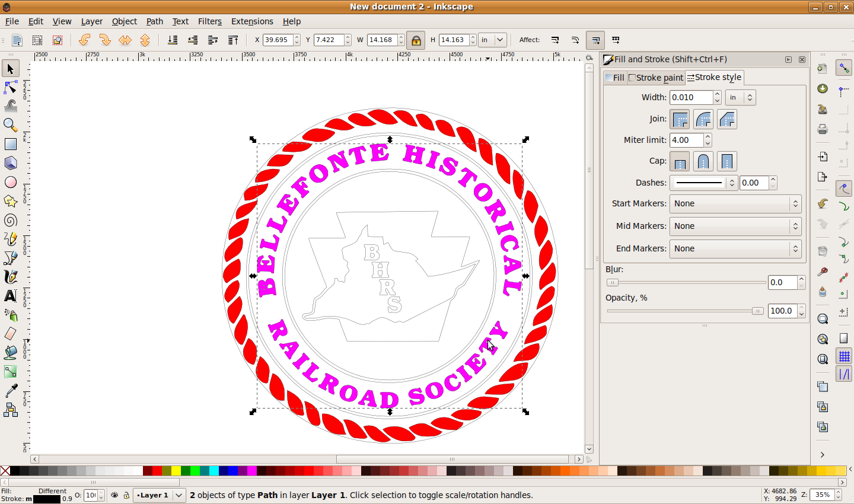Toggle scaling of rounded rectangle corners
Screen dimensions: 854x504
click(575, 40)
